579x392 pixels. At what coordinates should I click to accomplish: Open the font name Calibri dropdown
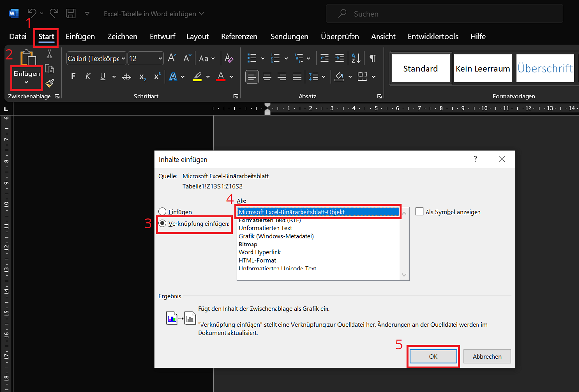coord(123,59)
